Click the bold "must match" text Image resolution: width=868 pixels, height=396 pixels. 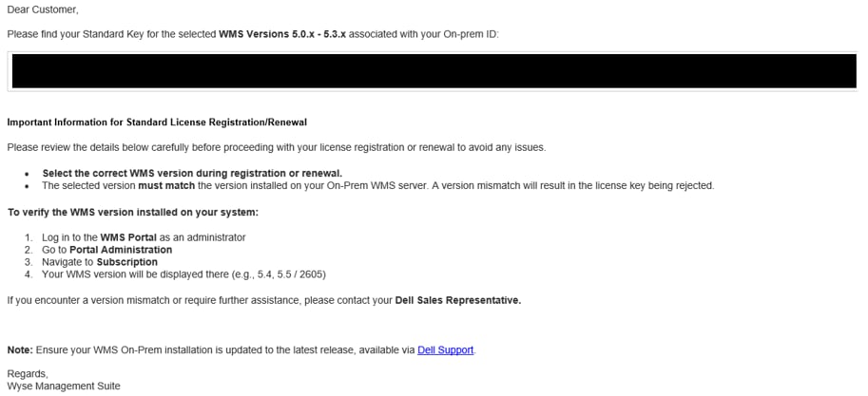[x=166, y=185]
